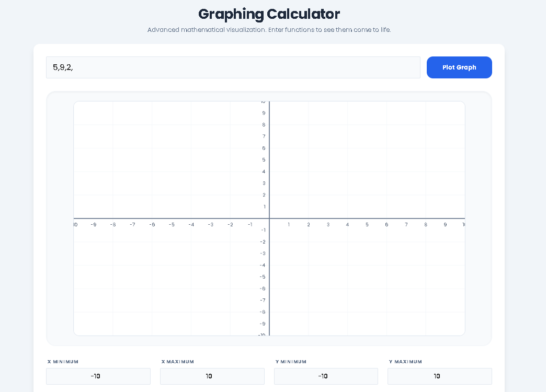The height and width of the screenshot is (392, 546).
Task: Click the number 9 on the x-axis
Action: [445, 224]
